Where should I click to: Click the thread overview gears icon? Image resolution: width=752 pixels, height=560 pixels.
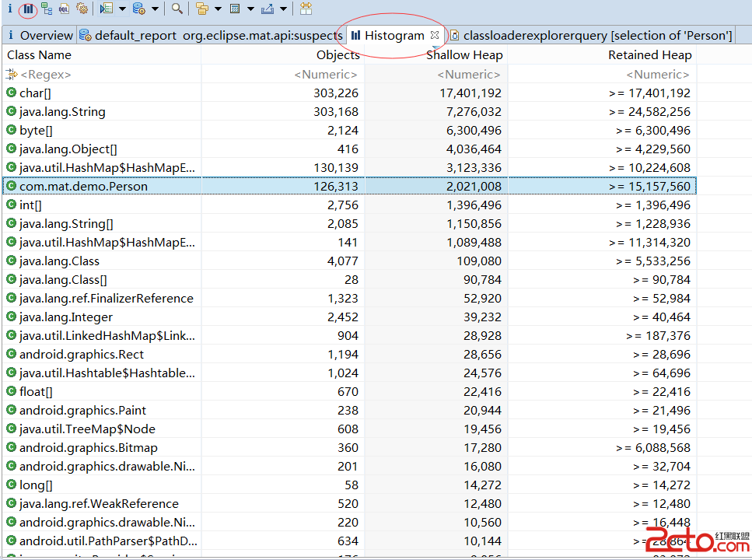tap(82, 9)
